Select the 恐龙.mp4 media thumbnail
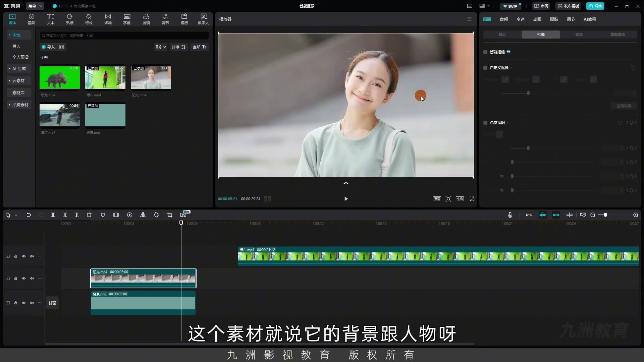The width and height of the screenshot is (644, 362). (60, 77)
